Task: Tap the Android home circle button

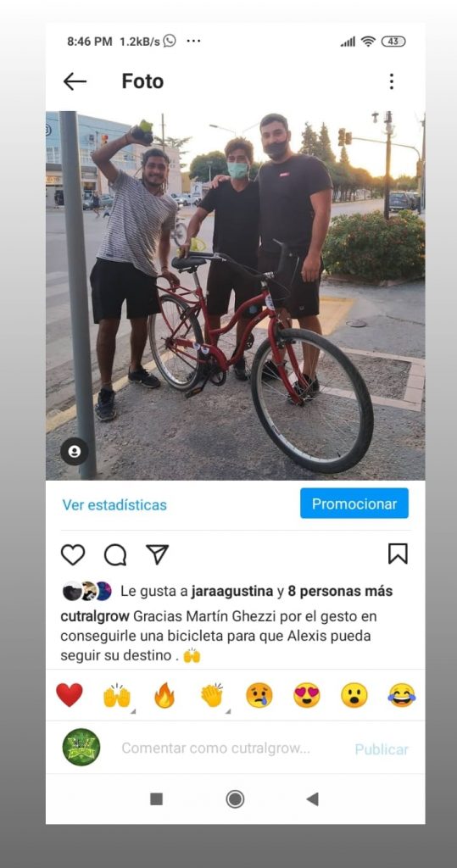Action: click(x=235, y=798)
